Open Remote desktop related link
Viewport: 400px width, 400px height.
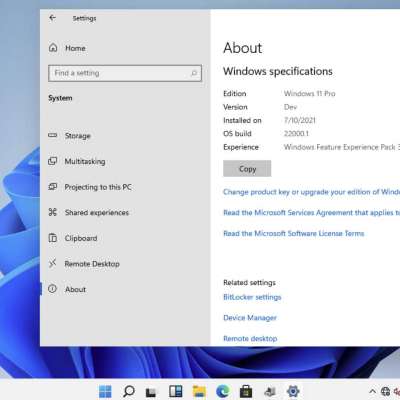click(250, 338)
